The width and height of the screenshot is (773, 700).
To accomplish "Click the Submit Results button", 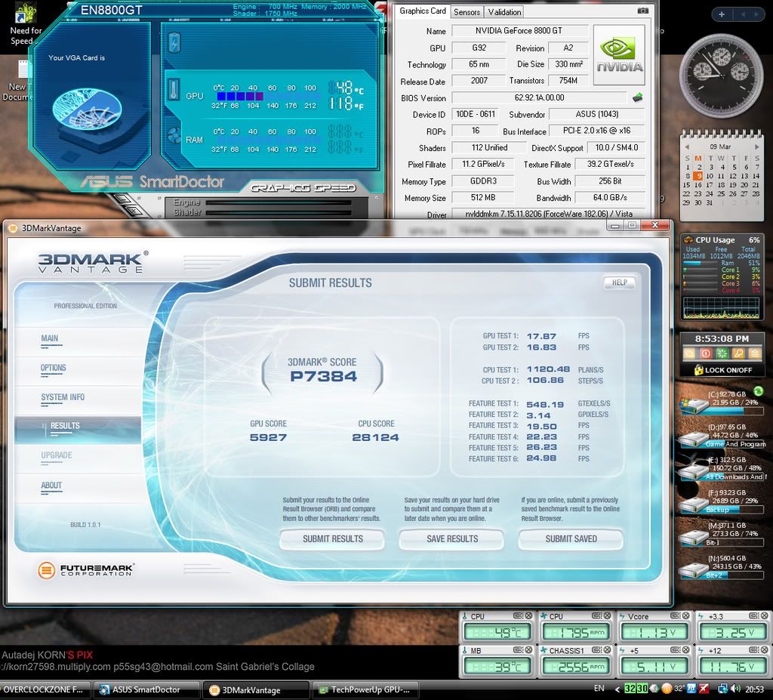I will click(x=332, y=539).
